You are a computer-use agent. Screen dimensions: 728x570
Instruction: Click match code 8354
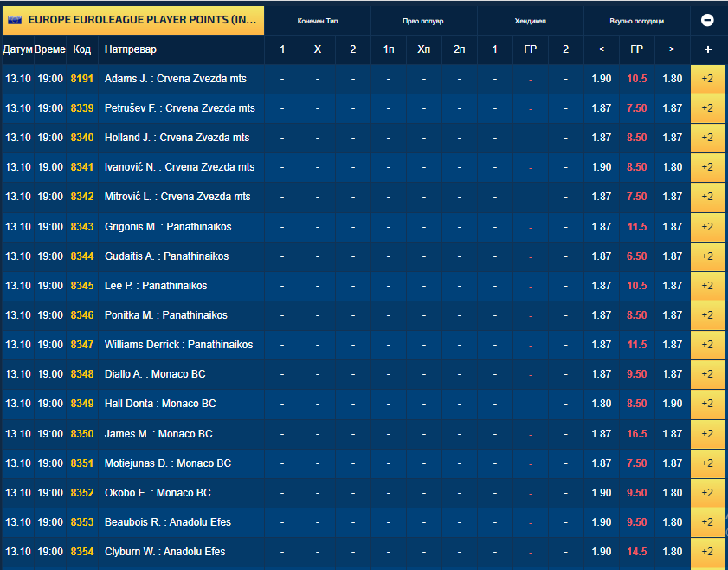point(82,552)
